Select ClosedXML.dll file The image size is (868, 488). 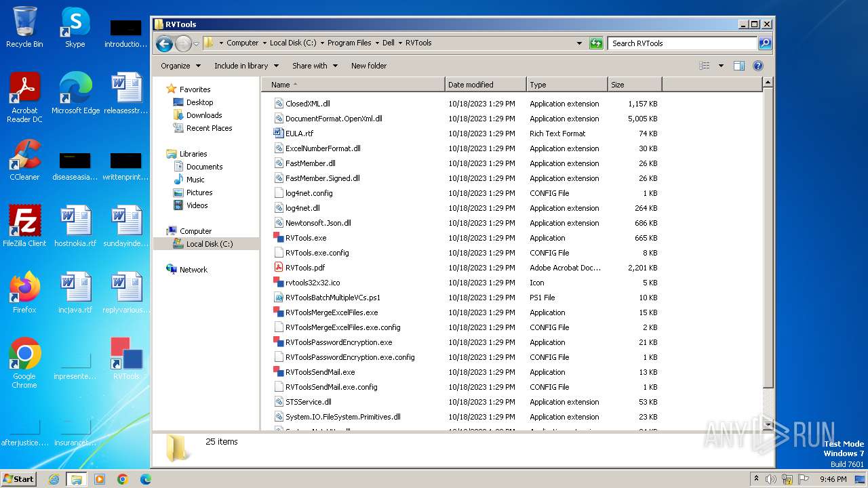pyautogui.click(x=307, y=104)
